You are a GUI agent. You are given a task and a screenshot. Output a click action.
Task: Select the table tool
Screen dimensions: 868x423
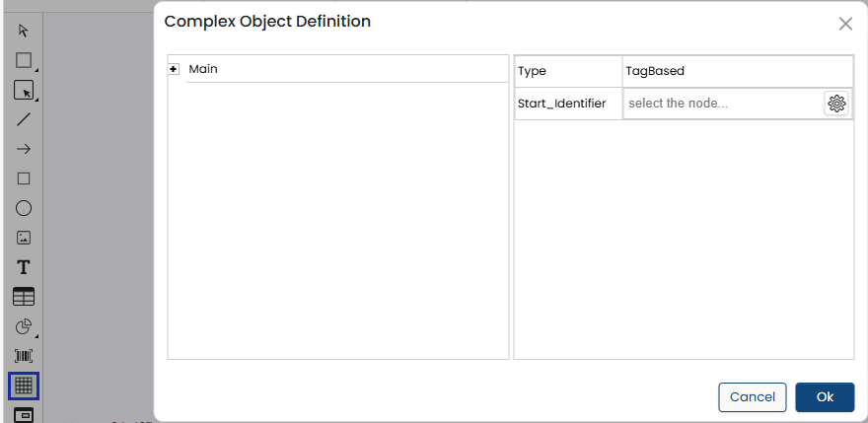24,297
